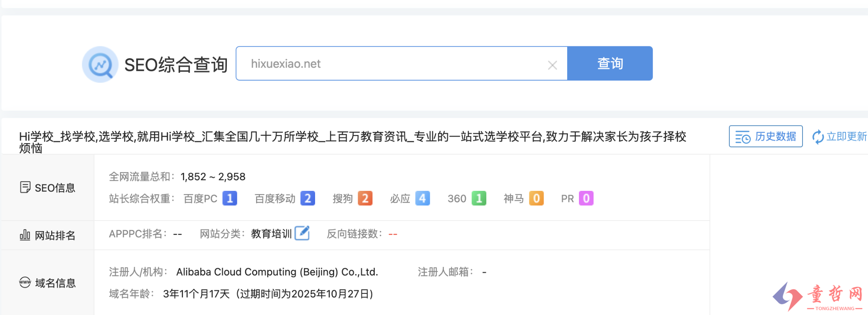Screen dimensions: 868x315
Task: Click the 历史数据 list-clock icon
Action: coord(743,137)
